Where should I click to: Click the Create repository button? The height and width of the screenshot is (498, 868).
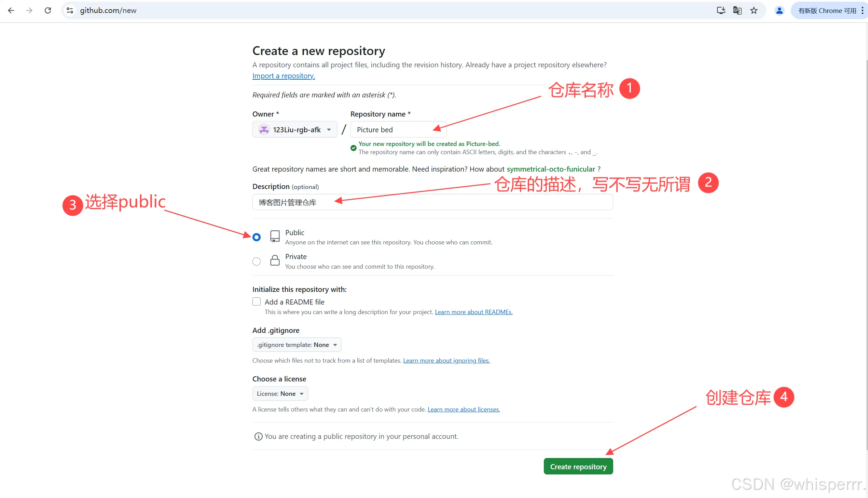pyautogui.click(x=578, y=467)
